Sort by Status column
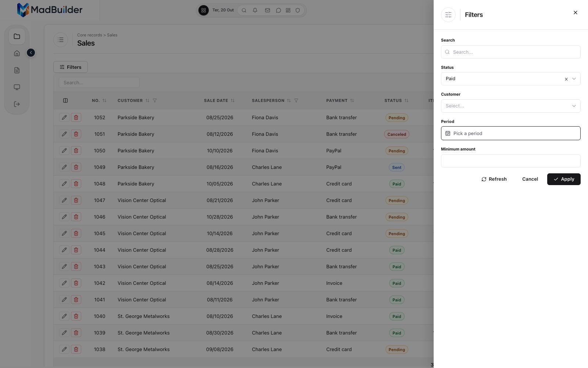 click(406, 100)
